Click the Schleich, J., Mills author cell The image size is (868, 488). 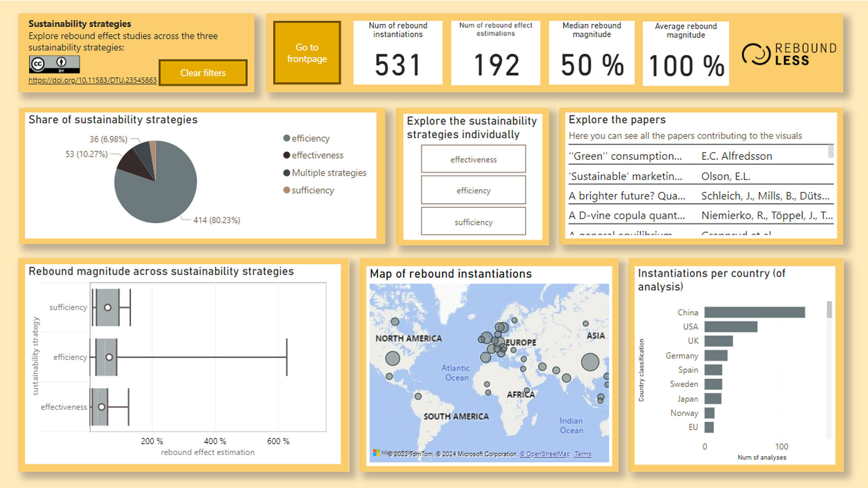click(765, 196)
